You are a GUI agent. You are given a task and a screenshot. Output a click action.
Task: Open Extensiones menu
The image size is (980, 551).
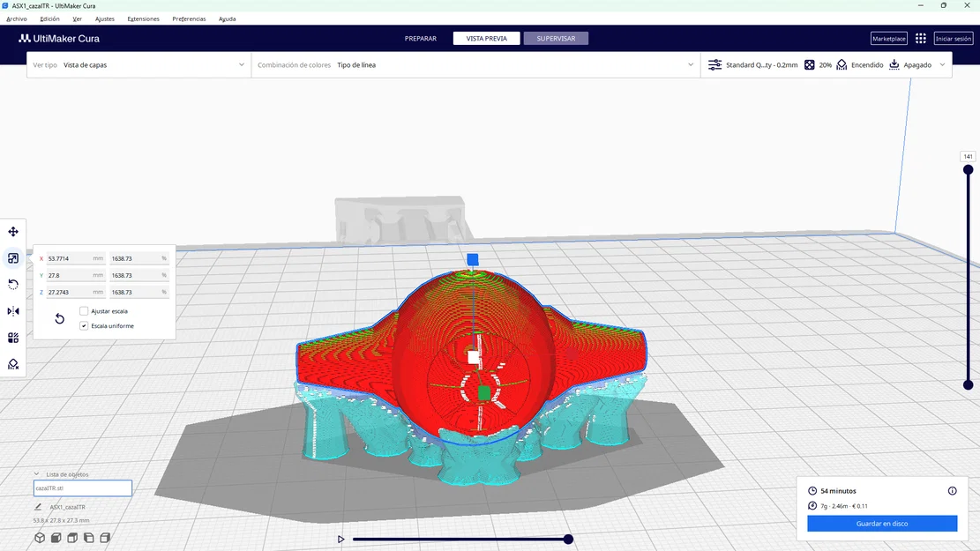(x=143, y=19)
